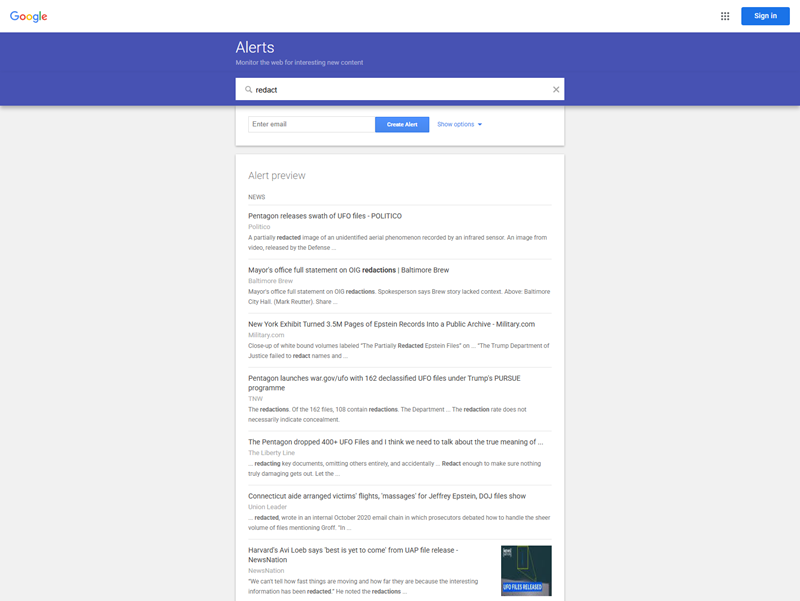Open the Google apps grid icon

point(724,16)
